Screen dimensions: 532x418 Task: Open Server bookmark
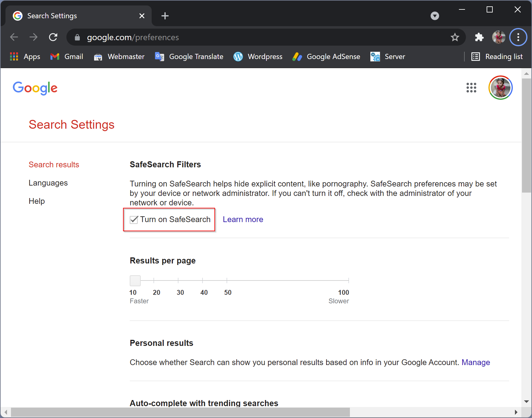pyautogui.click(x=388, y=57)
